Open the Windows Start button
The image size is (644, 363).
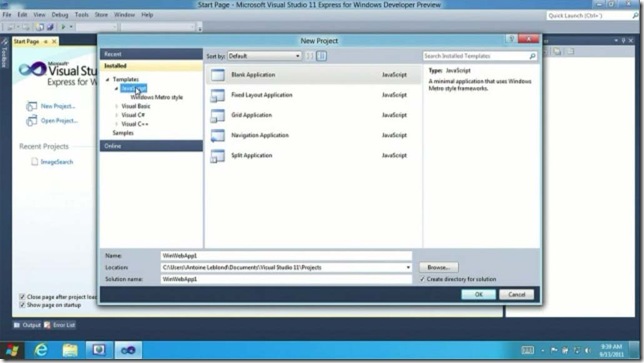[12, 350]
